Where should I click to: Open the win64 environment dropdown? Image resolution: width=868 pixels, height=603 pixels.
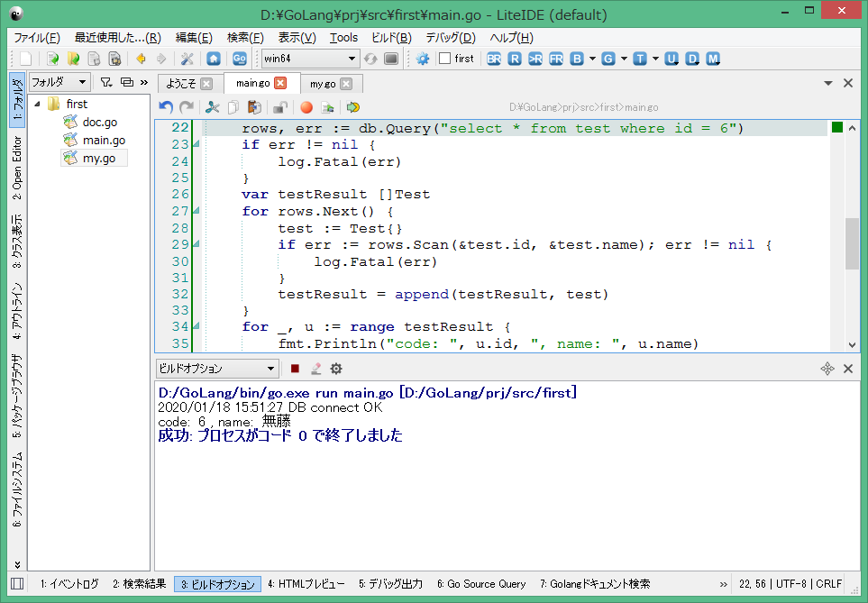click(310, 59)
